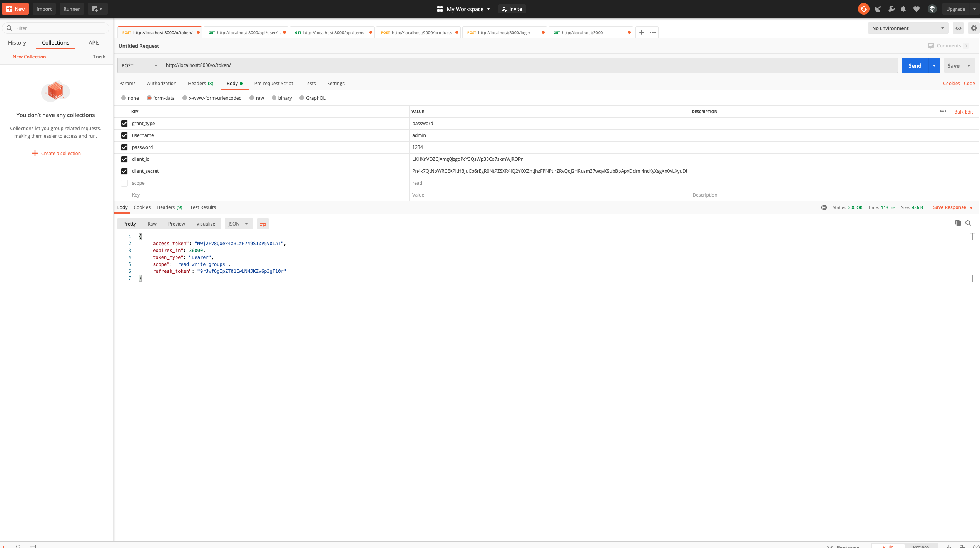Uncheck the grant_type form-data row
Screen dimensions: 980x548
[x=124, y=123]
